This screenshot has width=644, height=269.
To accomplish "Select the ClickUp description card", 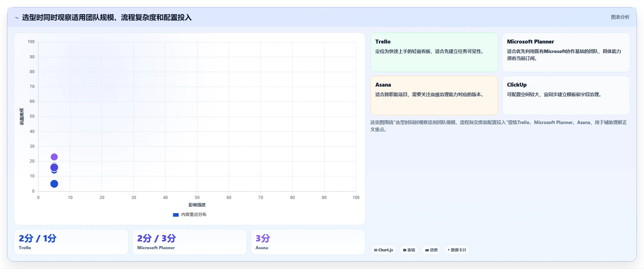I will click(566, 95).
